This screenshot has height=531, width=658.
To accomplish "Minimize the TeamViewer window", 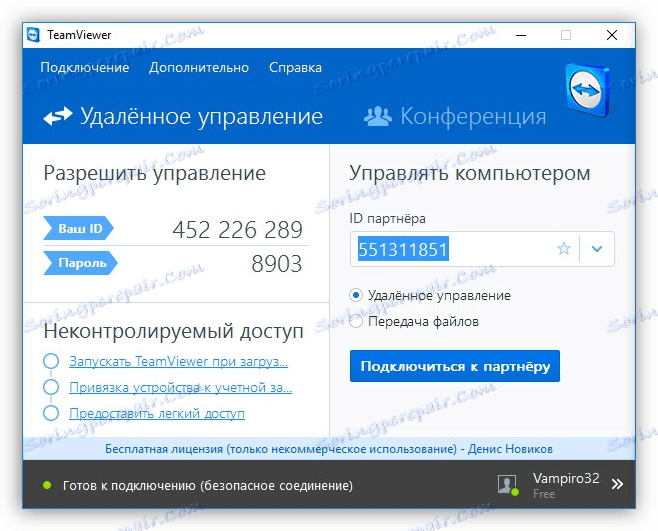I will point(521,35).
